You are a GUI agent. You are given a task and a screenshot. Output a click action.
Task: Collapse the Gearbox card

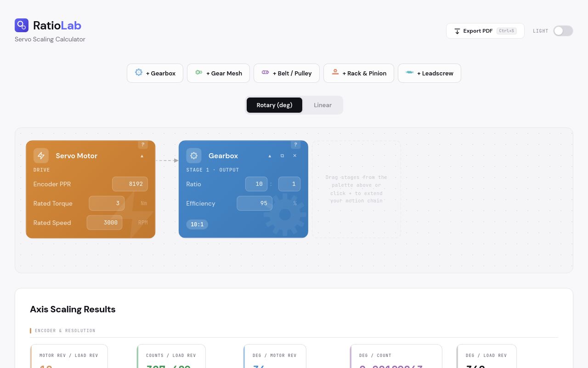pyautogui.click(x=270, y=156)
